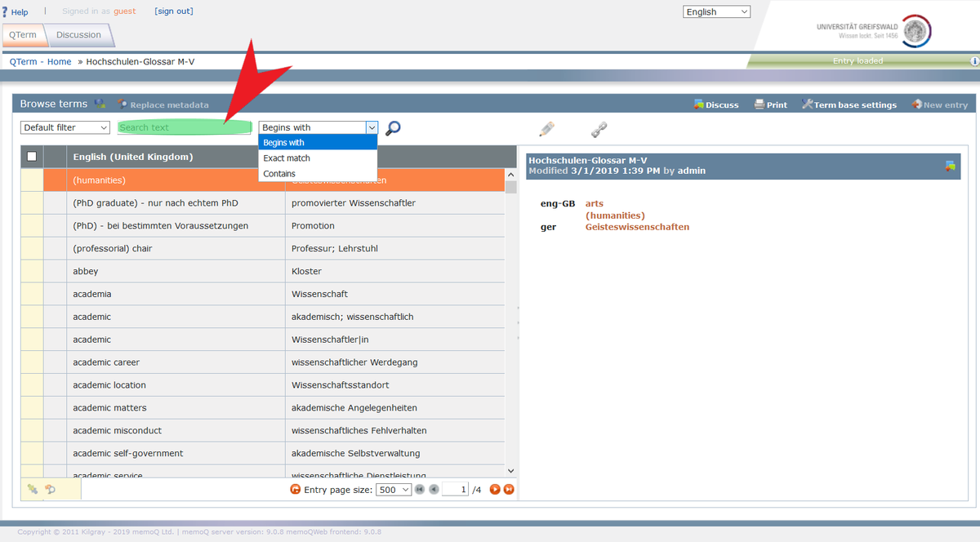Open the English language selector dropdown
Screen dimensions: 980x542
[716, 11]
